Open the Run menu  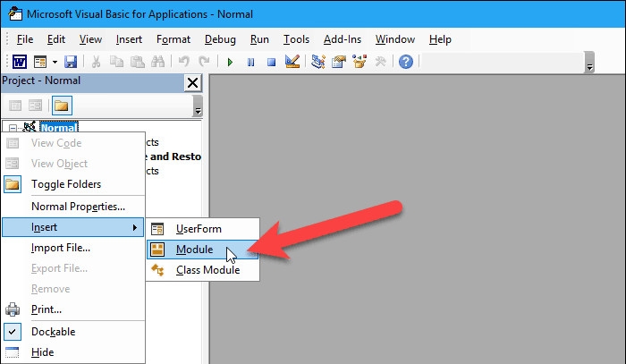click(x=259, y=39)
